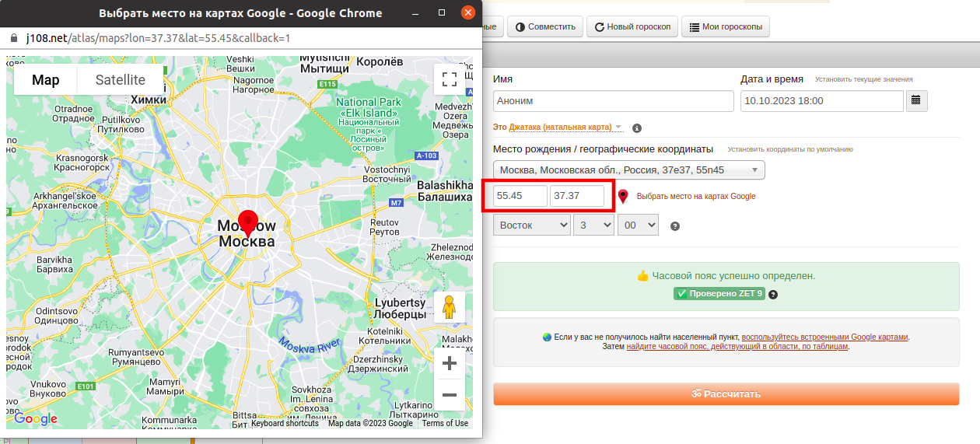Image resolution: width=980 pixels, height=444 pixels.
Task: Click Lyubertsy label on the map
Action: point(401,309)
